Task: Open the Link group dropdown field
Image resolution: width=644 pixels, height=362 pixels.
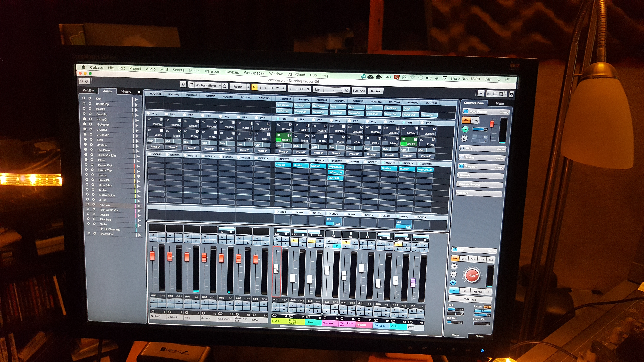Action: click(x=333, y=90)
